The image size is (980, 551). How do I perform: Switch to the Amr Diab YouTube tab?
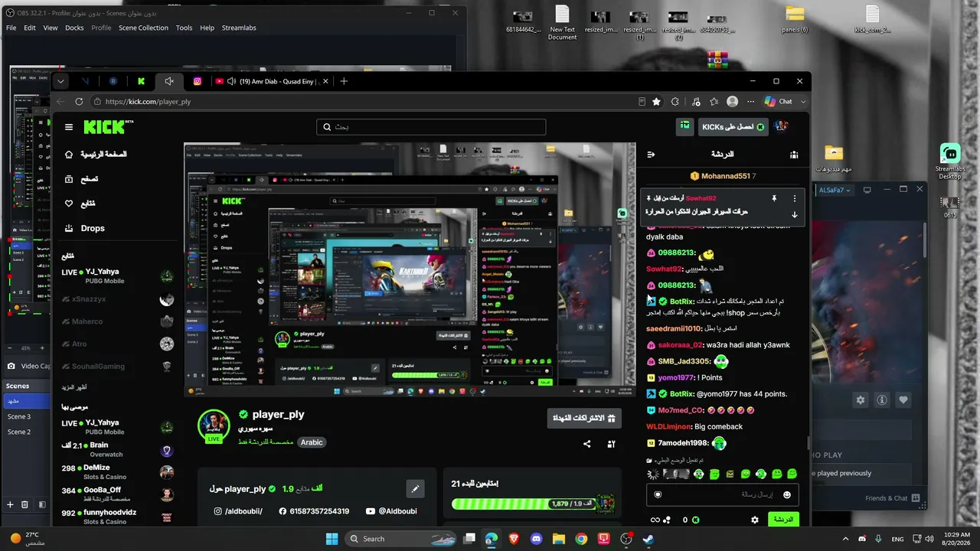pyautogui.click(x=272, y=81)
